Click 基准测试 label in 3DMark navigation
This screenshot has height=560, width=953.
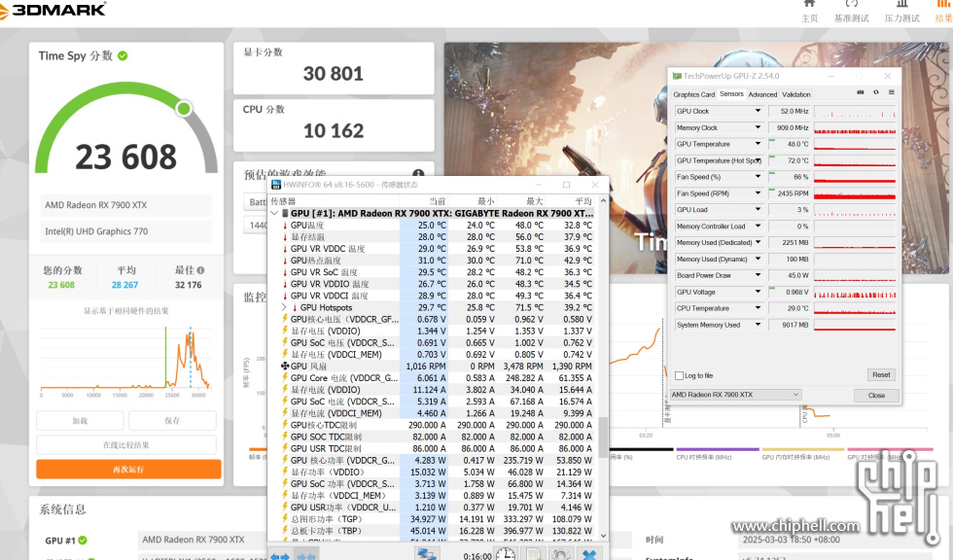[852, 18]
